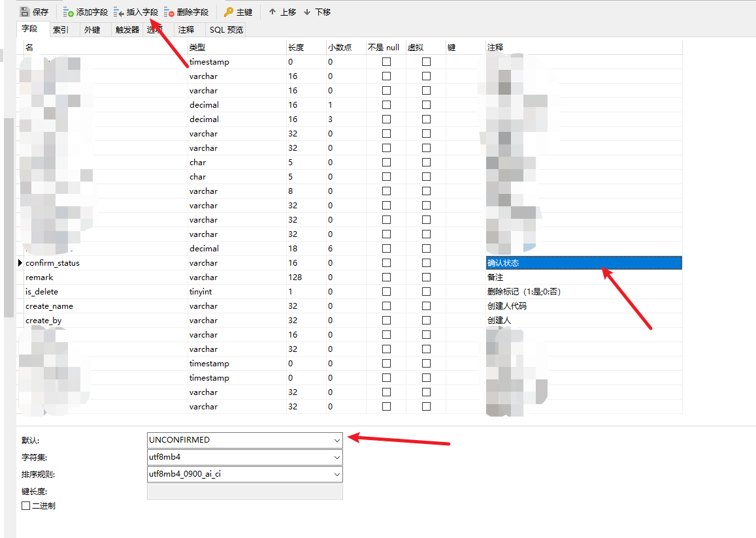Click the Move Down (下移) arrow icon
The height and width of the screenshot is (538, 756).
307,12
